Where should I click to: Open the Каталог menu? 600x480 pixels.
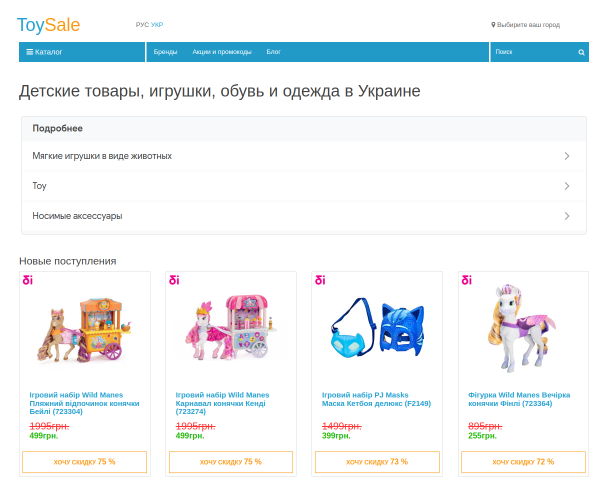[x=82, y=52]
